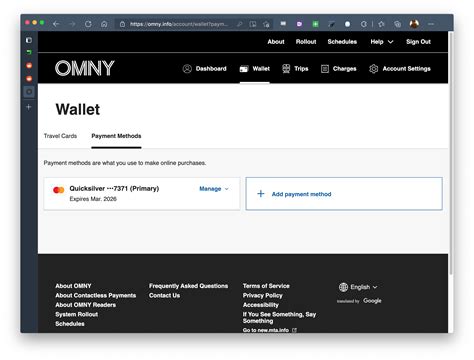Click the browser forward arrow

pyautogui.click(x=72, y=24)
